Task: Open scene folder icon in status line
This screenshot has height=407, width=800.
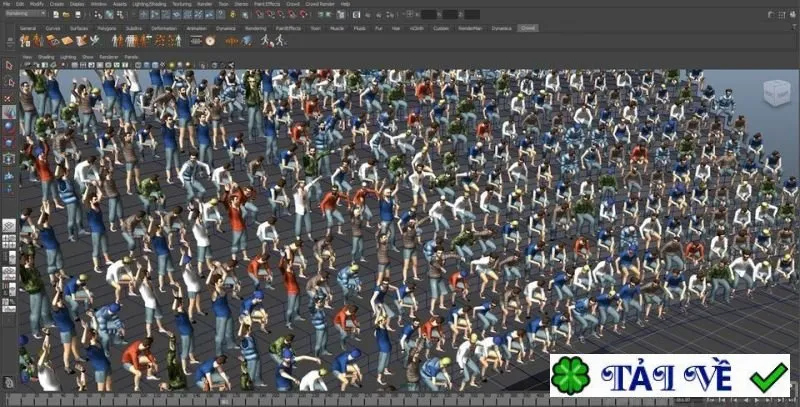Action: tap(66, 15)
